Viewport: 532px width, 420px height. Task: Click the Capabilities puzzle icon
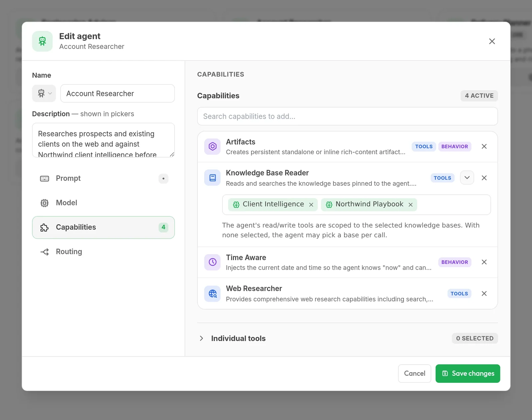point(45,228)
